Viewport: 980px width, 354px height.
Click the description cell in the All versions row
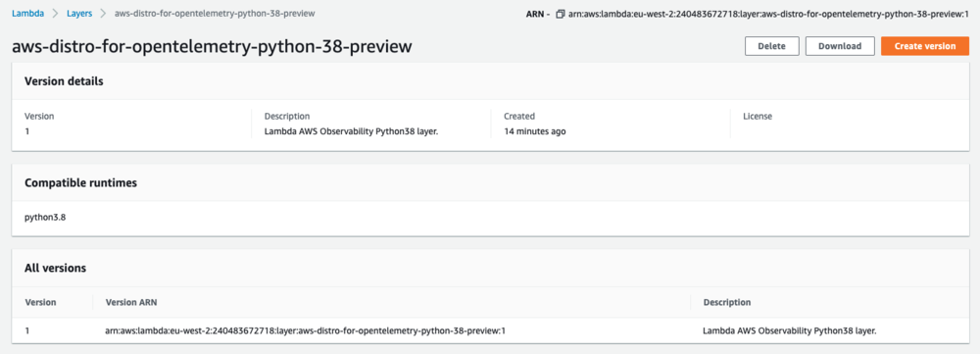tap(790, 330)
